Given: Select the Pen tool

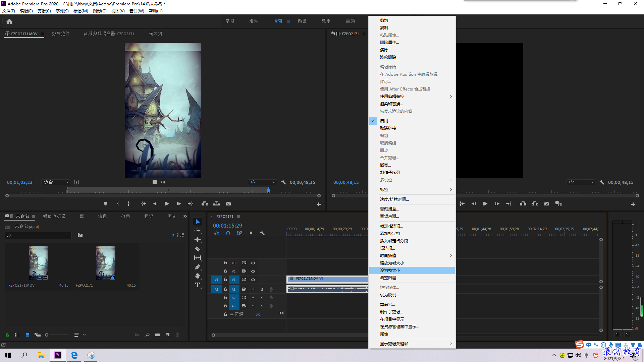Looking at the screenshot, I should coord(198,267).
